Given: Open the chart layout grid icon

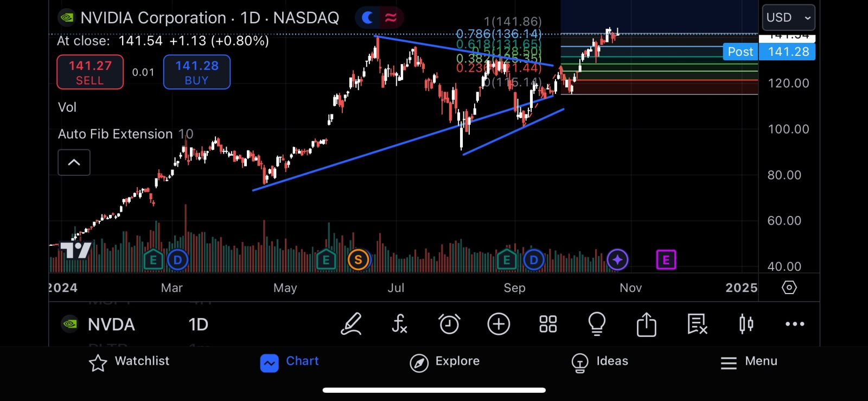Looking at the screenshot, I should click(x=548, y=324).
